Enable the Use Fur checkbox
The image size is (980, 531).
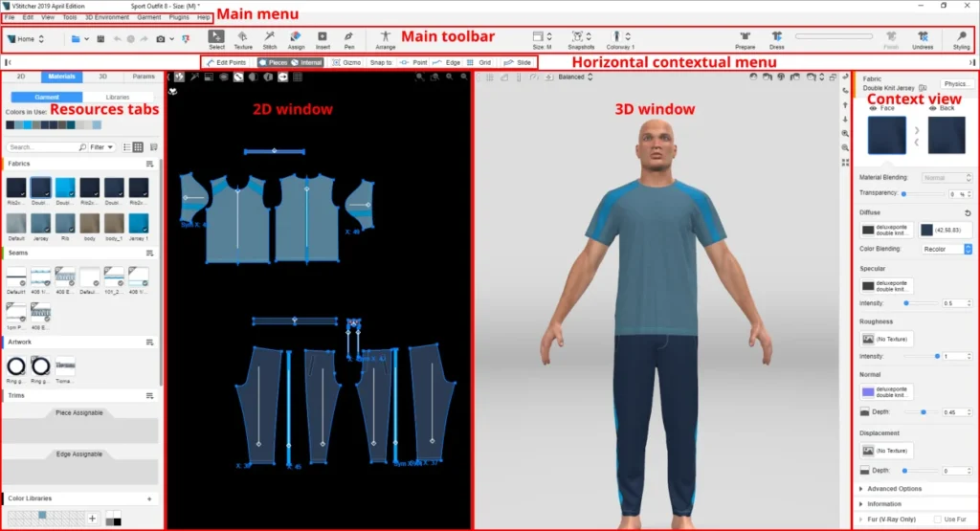(x=937, y=520)
